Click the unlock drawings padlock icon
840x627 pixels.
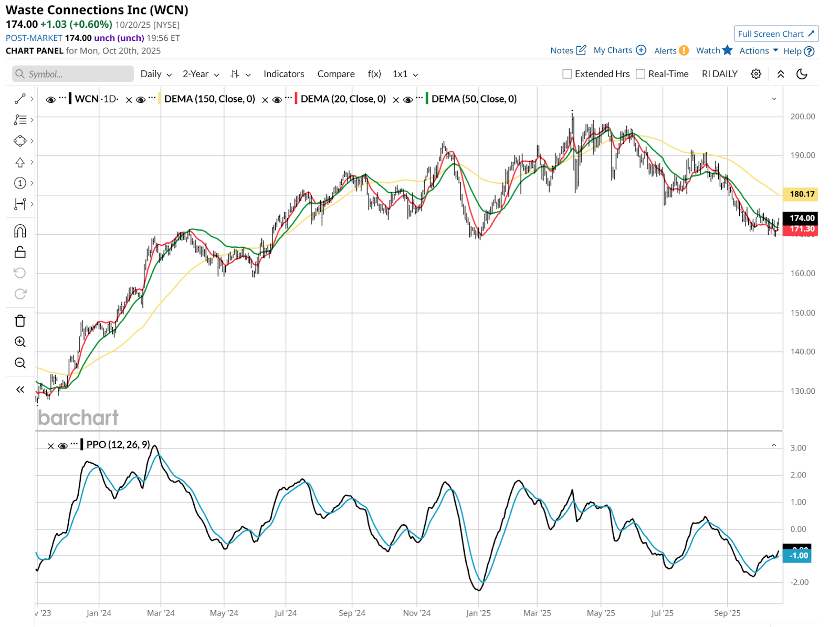click(x=20, y=252)
